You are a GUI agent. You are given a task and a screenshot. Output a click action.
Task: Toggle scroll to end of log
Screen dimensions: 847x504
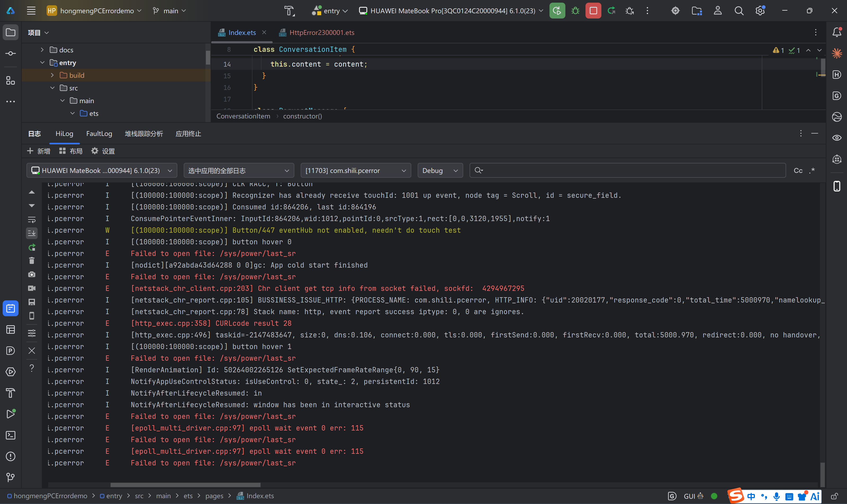click(x=31, y=233)
